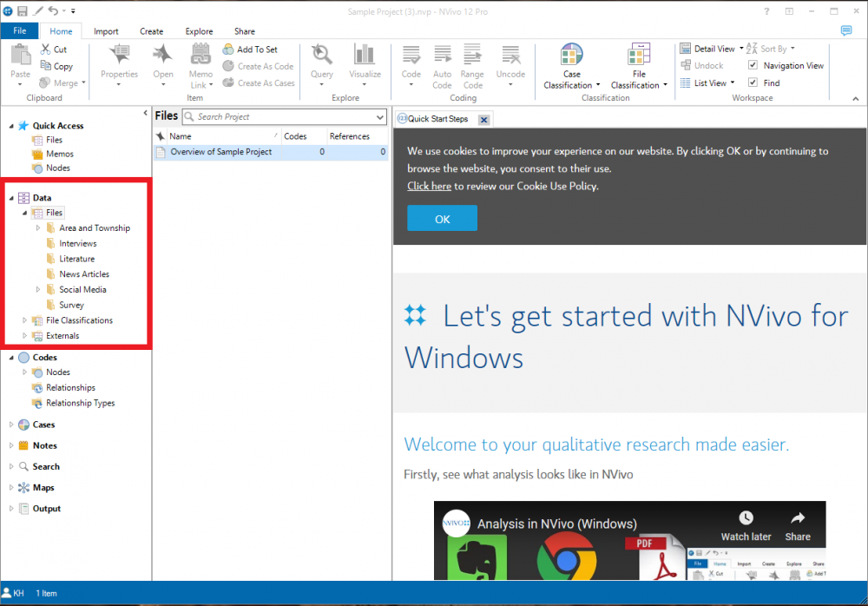Collapse the Codes section

pos(11,358)
